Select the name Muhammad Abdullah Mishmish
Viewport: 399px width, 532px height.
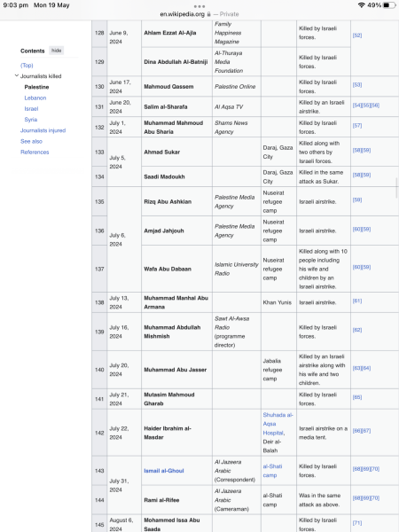pos(172,332)
